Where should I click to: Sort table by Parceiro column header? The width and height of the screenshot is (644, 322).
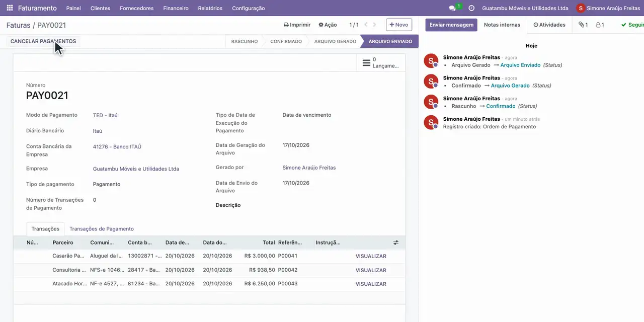pyautogui.click(x=69, y=243)
